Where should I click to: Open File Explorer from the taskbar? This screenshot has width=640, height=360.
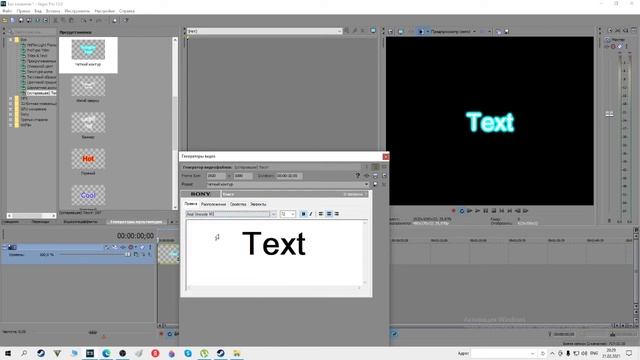(237, 353)
